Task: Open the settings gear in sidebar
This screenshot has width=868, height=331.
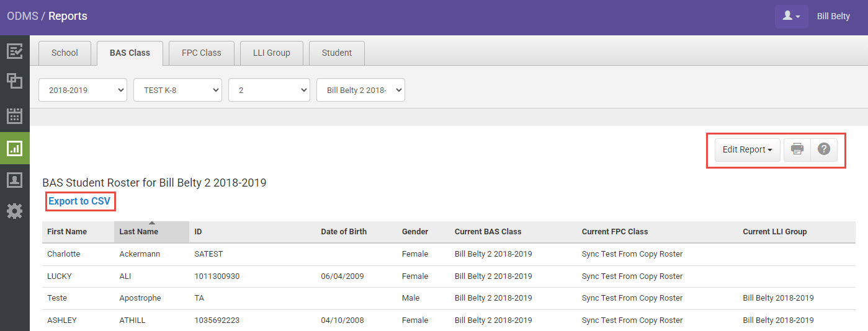Action: click(x=14, y=211)
